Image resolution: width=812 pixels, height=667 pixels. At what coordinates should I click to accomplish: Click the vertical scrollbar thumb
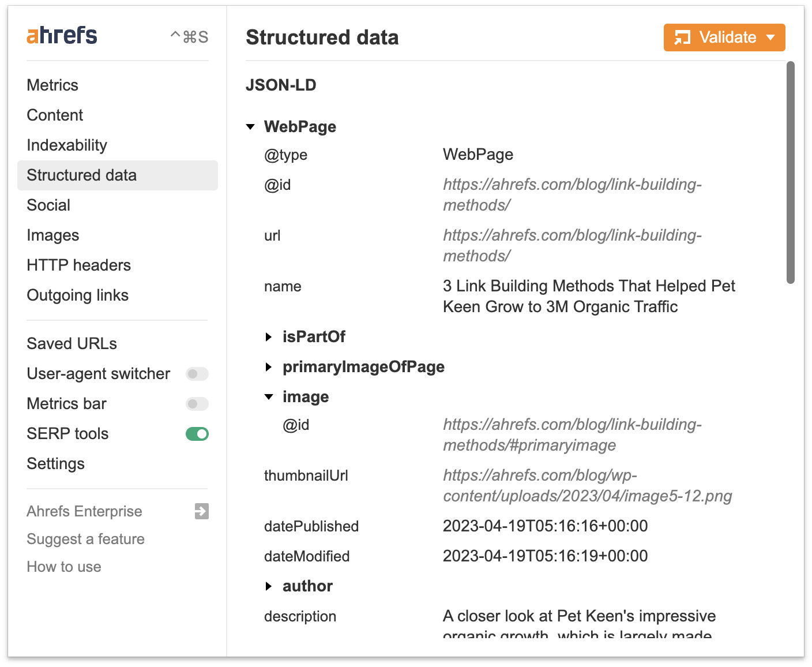click(791, 173)
